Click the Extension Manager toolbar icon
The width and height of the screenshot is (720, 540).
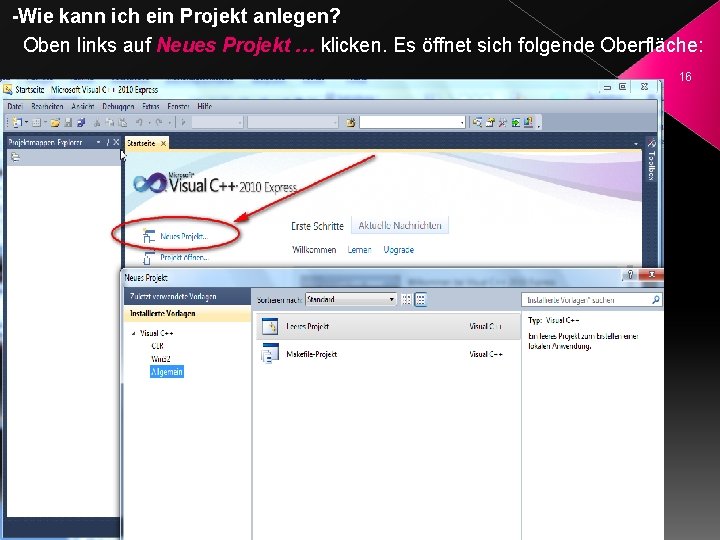pos(528,122)
